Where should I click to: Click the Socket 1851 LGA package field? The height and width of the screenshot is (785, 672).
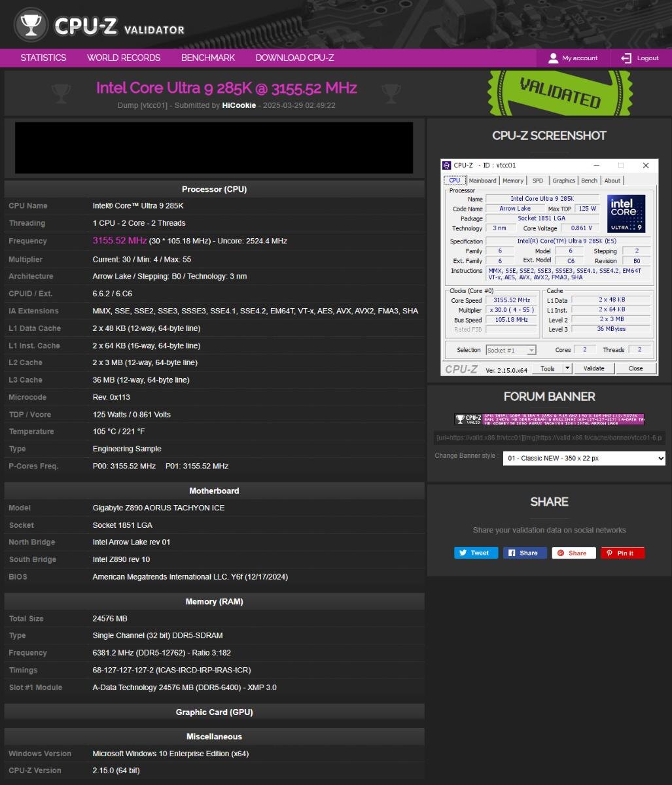542,218
